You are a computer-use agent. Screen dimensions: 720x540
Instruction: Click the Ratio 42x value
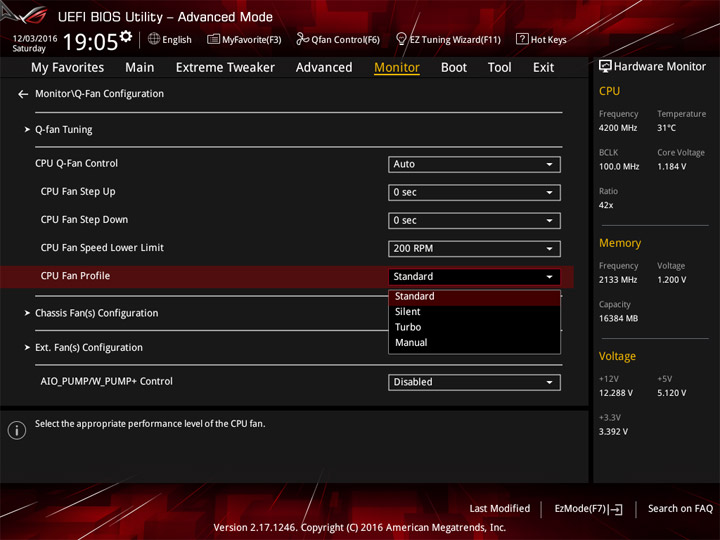(x=606, y=205)
